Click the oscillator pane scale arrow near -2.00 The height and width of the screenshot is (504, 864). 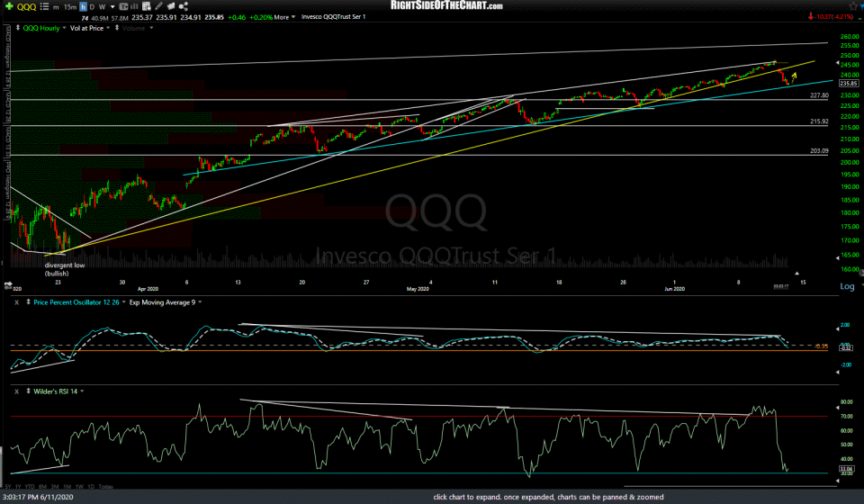[x=838, y=373]
